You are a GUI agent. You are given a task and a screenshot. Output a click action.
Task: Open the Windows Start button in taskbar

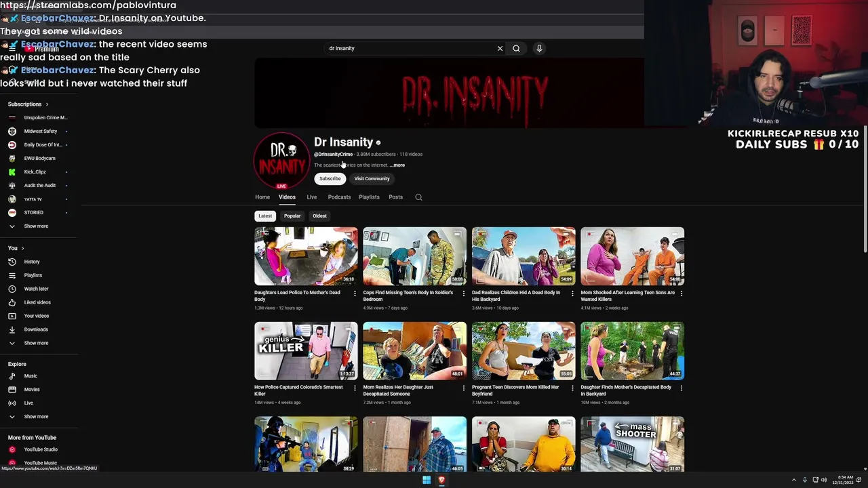(427, 480)
